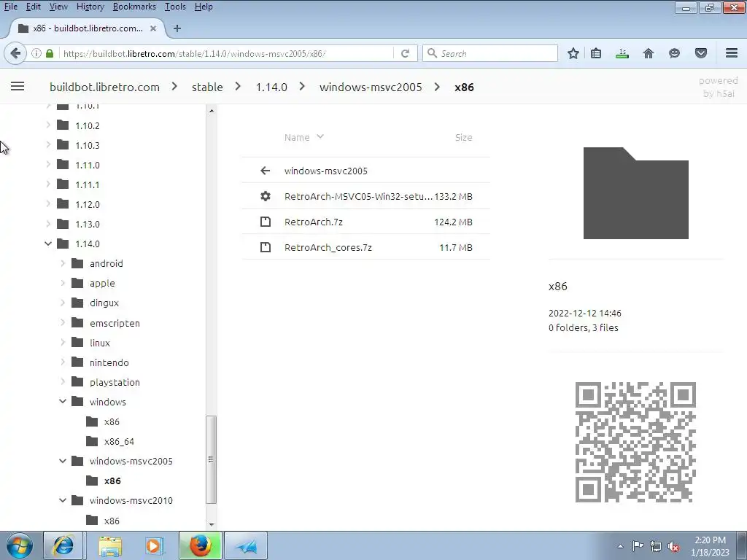
Task: Click the gear icon of RetroArch setup file
Action: [266, 196]
